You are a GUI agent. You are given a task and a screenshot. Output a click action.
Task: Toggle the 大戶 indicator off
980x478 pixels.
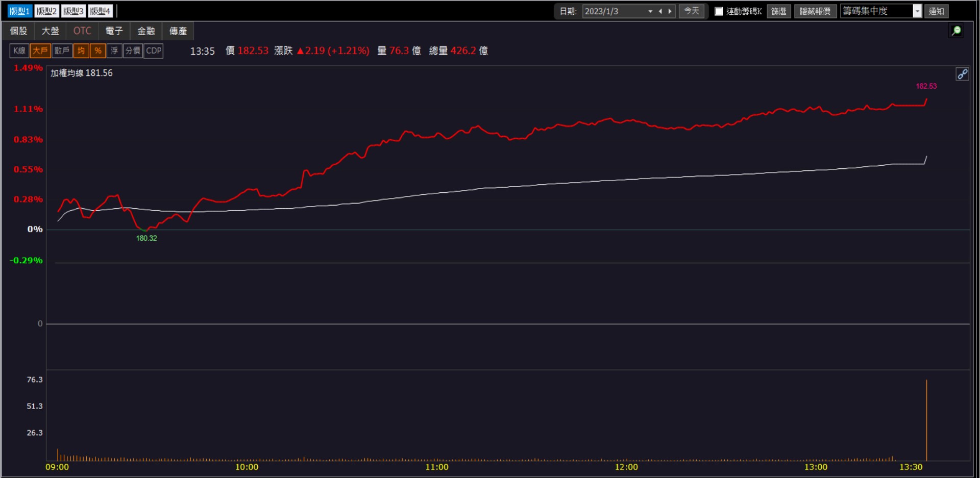40,51
